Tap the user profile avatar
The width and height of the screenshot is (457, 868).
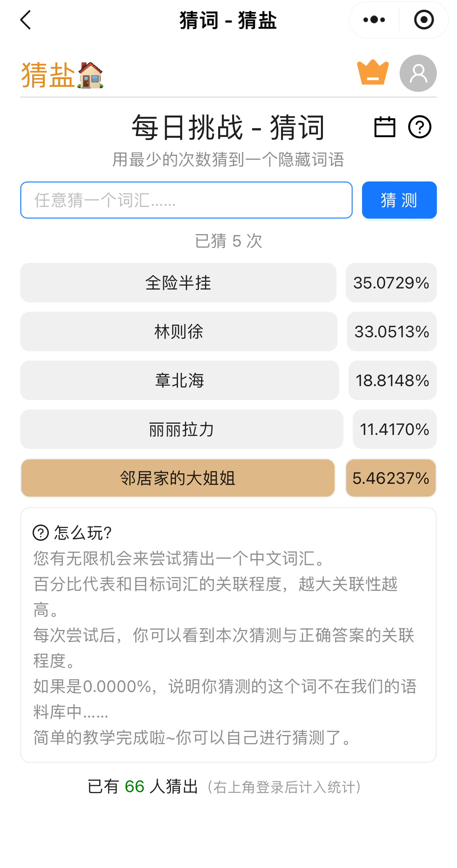[x=418, y=73]
